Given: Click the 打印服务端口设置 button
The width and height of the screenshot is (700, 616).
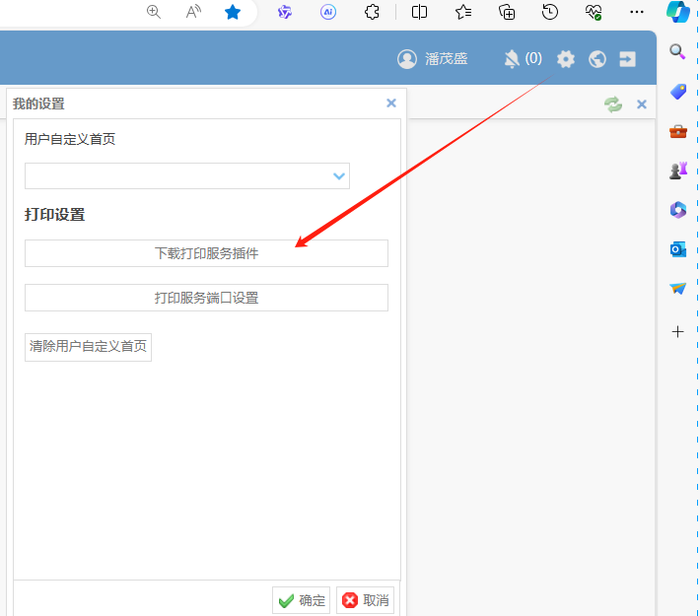Looking at the screenshot, I should click(206, 298).
